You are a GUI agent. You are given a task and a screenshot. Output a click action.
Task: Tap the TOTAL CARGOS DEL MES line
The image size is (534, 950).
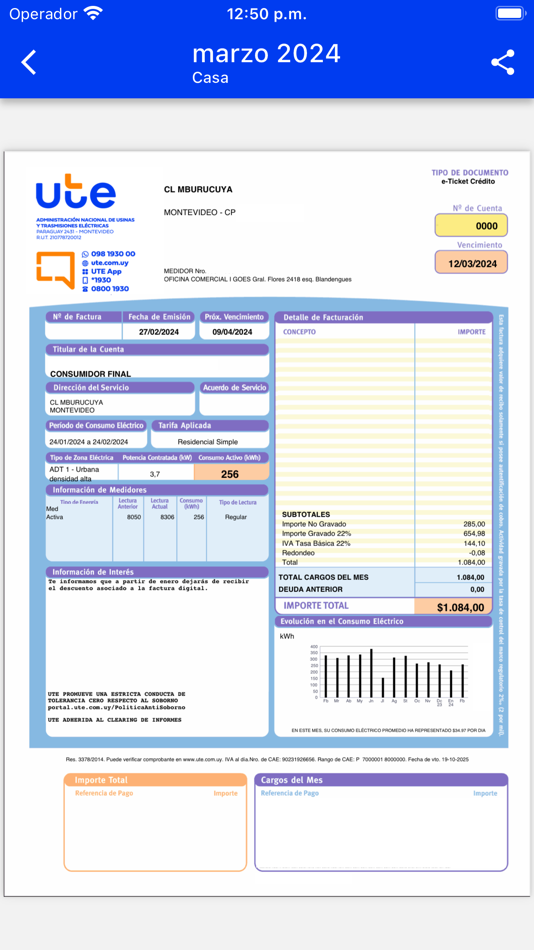click(x=383, y=577)
